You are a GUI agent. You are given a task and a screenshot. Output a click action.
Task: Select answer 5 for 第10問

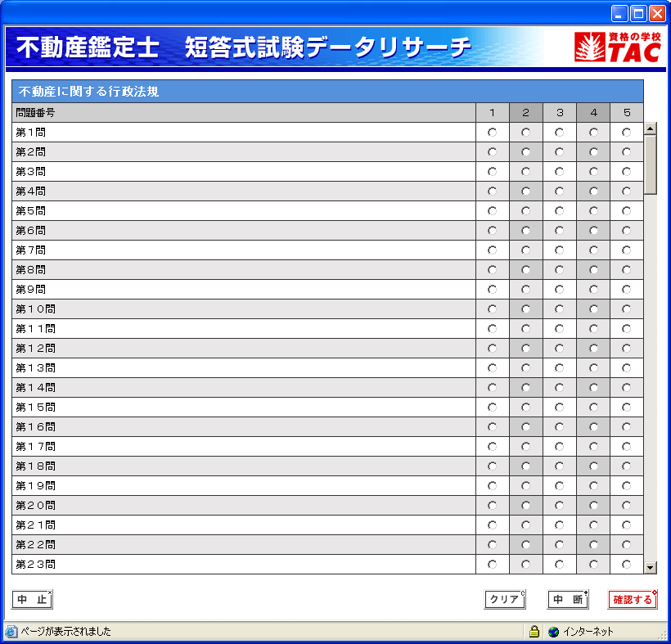(626, 308)
